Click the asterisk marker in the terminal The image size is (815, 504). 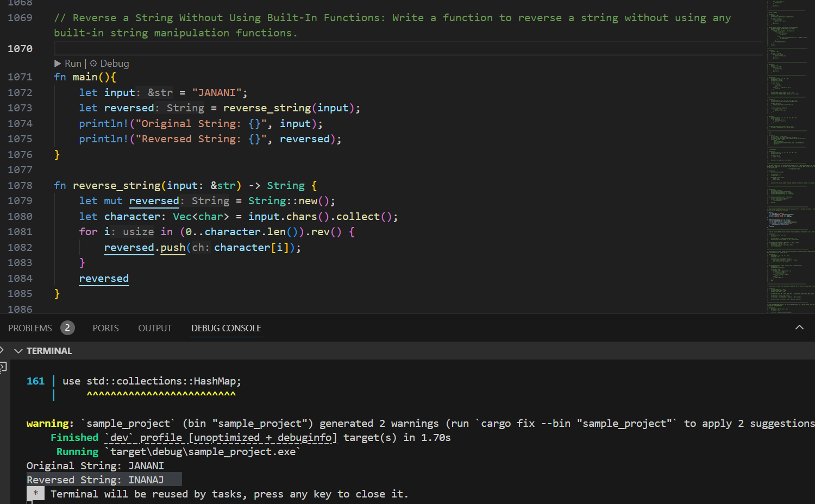pos(35,494)
